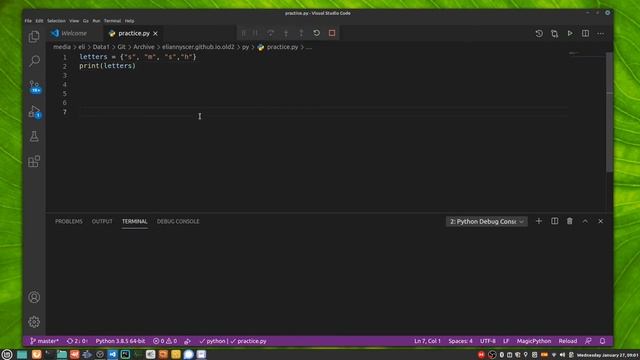Maximize the panel with up chevron
The height and width of the screenshot is (360, 640).
(x=585, y=221)
